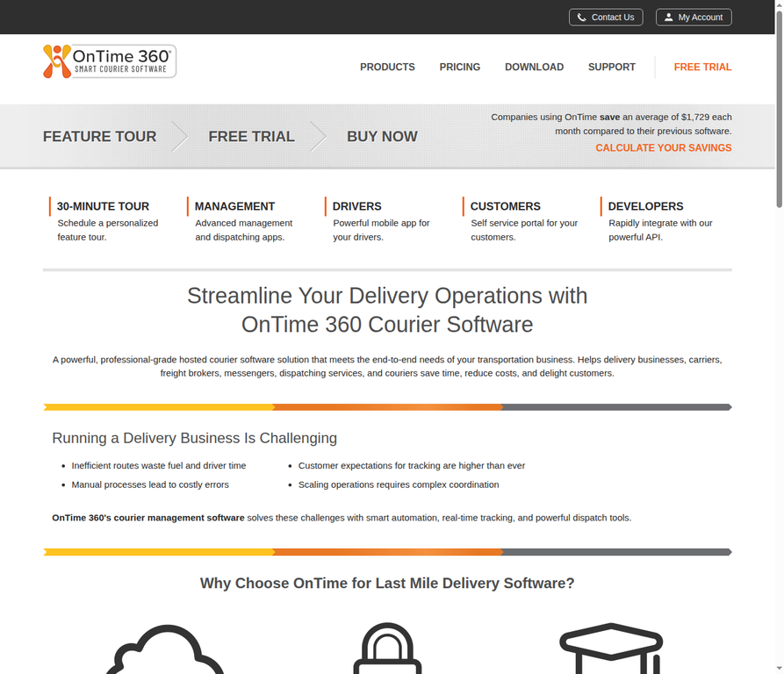Click 'Rapidly integrate with our powerful API' text
Screen dimensions: 784x674
[x=660, y=230]
